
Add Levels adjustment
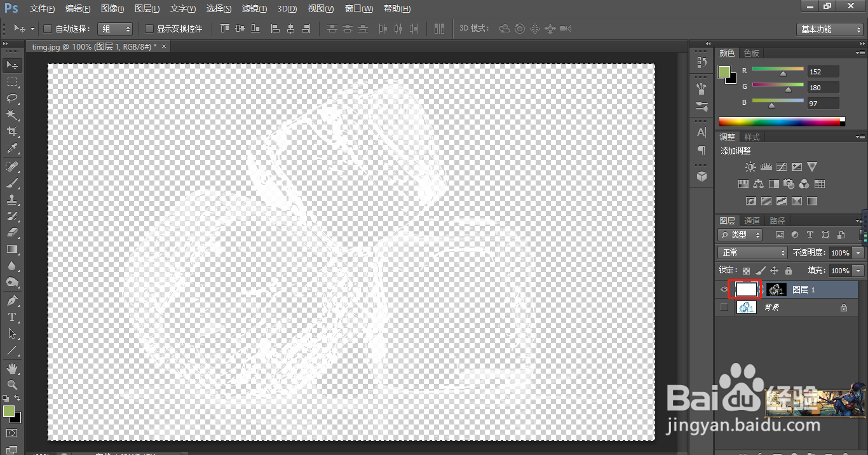766,167
